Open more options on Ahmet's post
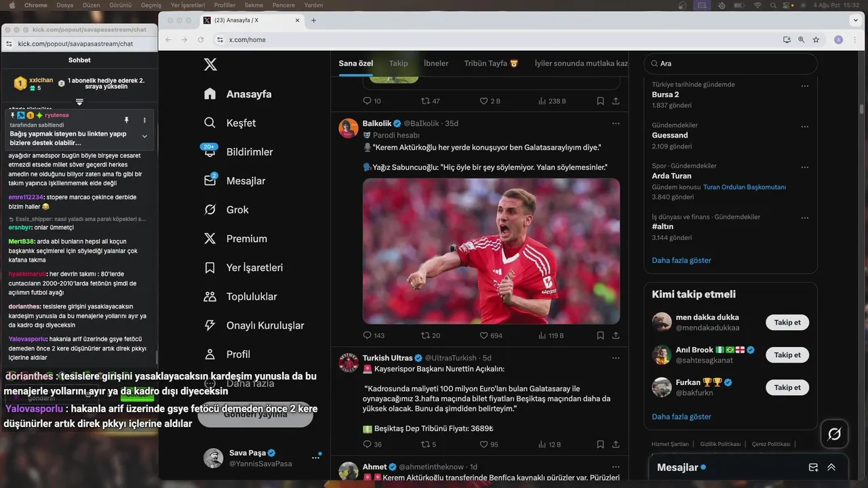The image size is (868, 488). (616, 467)
